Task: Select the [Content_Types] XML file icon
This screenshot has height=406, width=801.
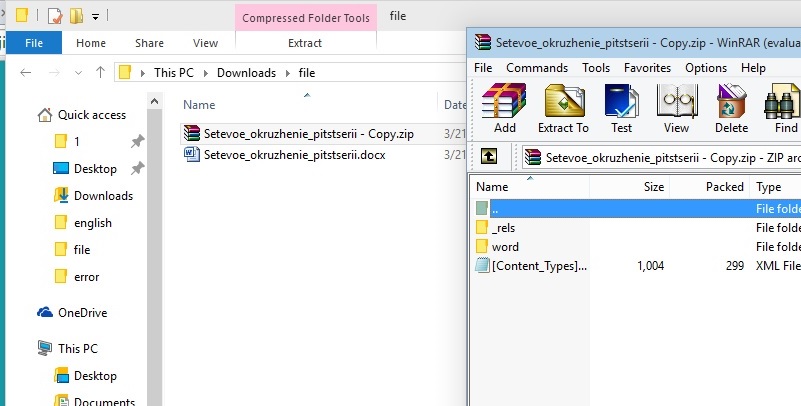Action: [482, 265]
